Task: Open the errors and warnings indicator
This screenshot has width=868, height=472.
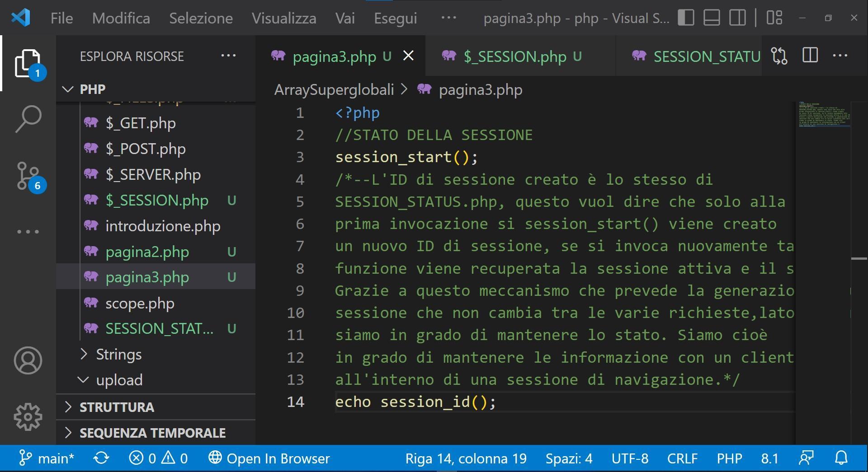Action: click(158, 458)
